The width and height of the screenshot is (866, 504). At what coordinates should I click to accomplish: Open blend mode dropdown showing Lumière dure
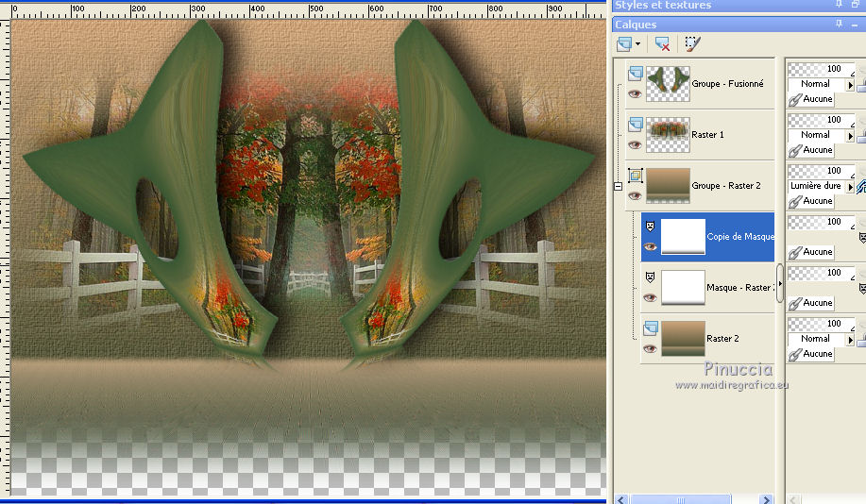[850, 187]
